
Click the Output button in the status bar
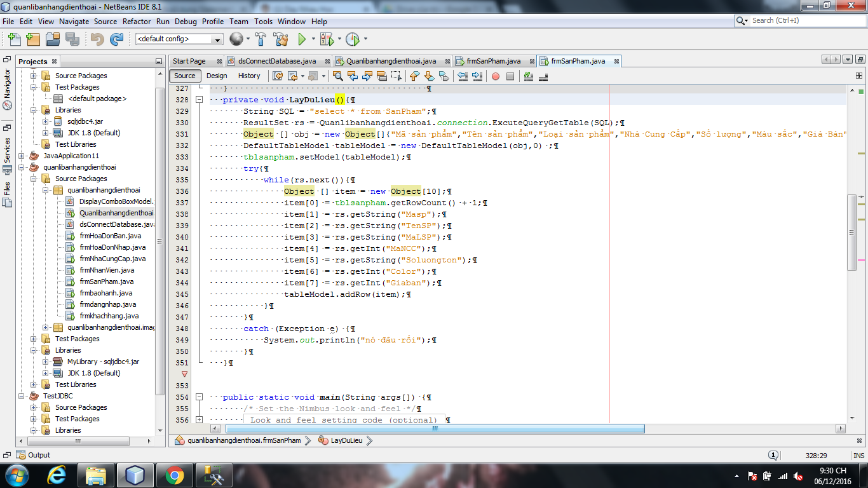34,455
